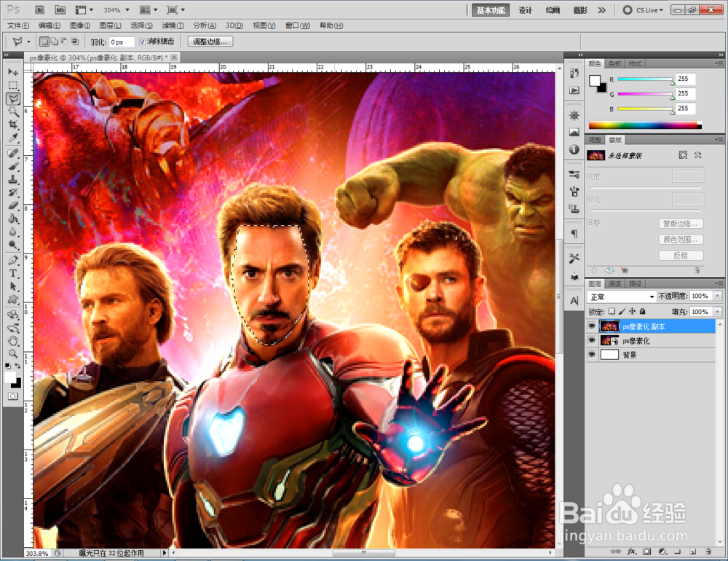Open the 图像(I) menu
The height and width of the screenshot is (561, 728).
[80, 25]
